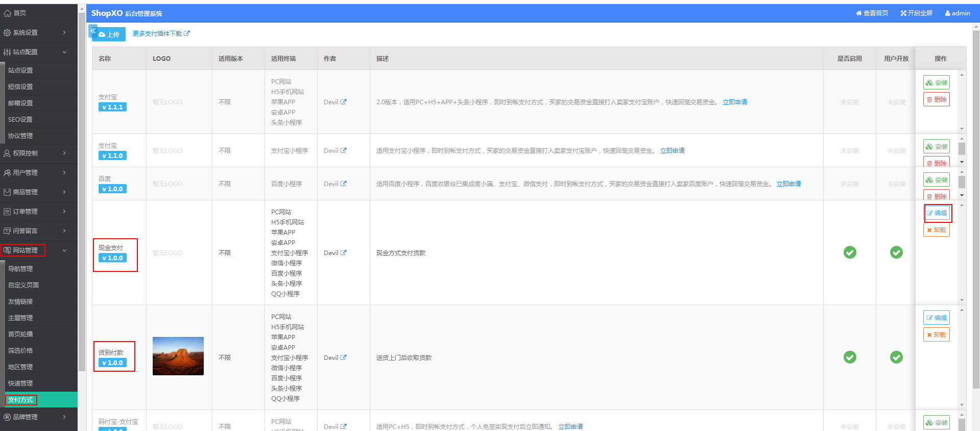Click 安装 for 百度 v1.0.0 row

pos(937,180)
